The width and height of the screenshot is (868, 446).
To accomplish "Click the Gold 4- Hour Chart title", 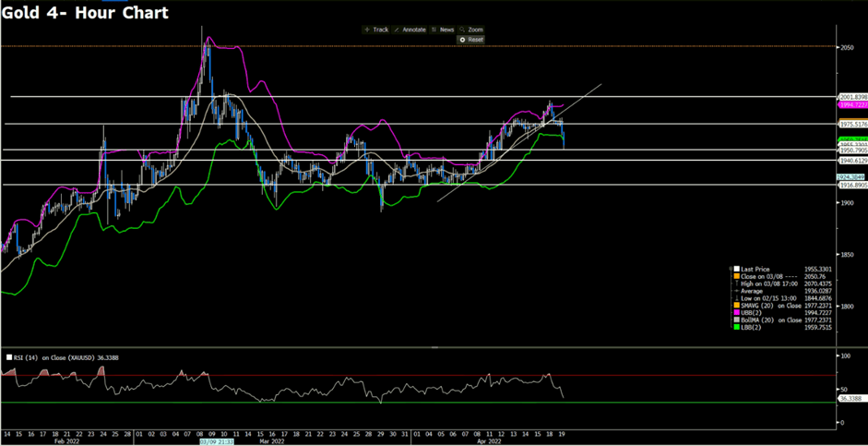I will (x=85, y=13).
